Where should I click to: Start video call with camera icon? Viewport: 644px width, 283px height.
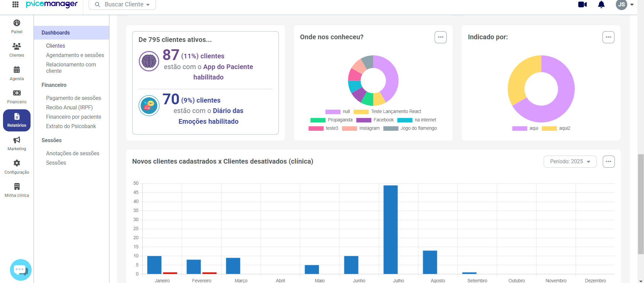click(583, 4)
